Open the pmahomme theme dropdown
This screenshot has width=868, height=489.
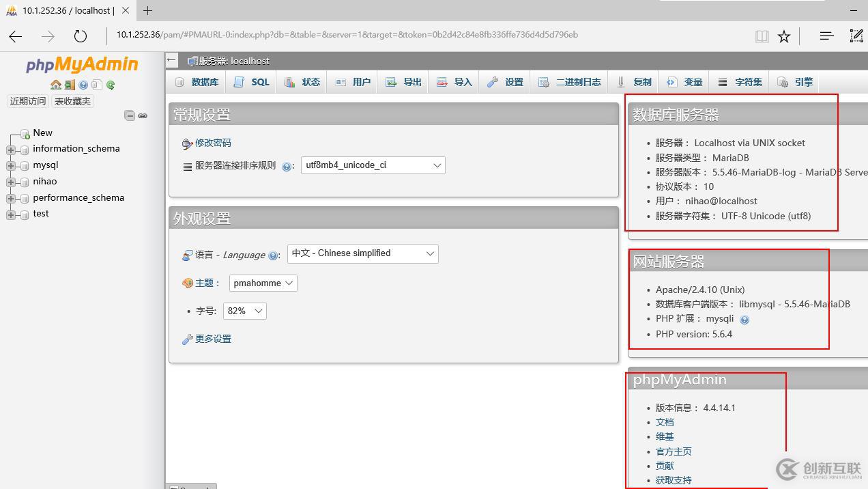263,282
